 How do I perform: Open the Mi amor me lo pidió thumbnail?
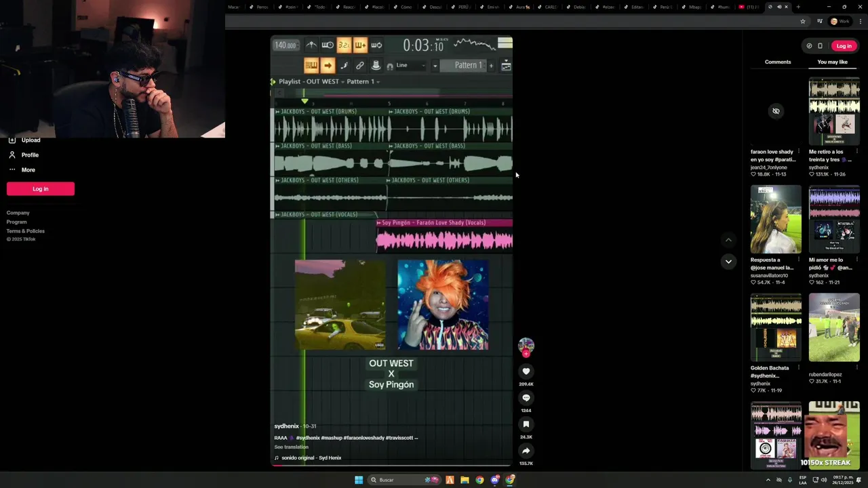click(x=834, y=220)
